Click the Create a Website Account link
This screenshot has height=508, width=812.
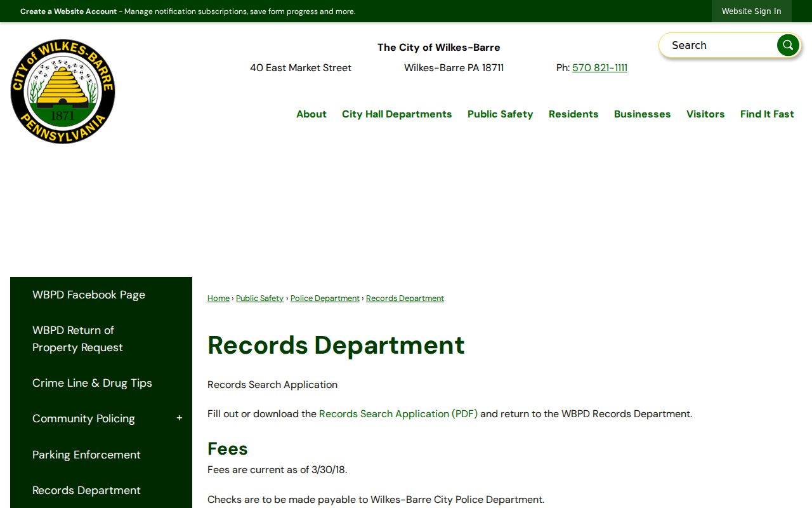(69, 11)
